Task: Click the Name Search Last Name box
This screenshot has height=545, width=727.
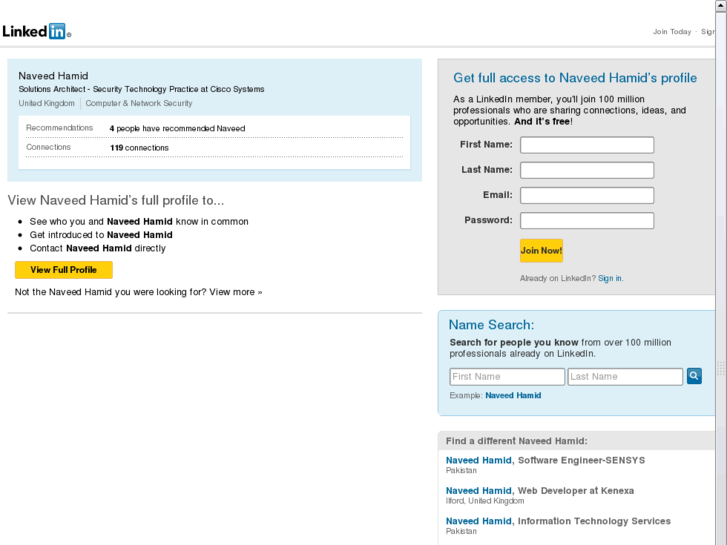Action: click(x=625, y=377)
